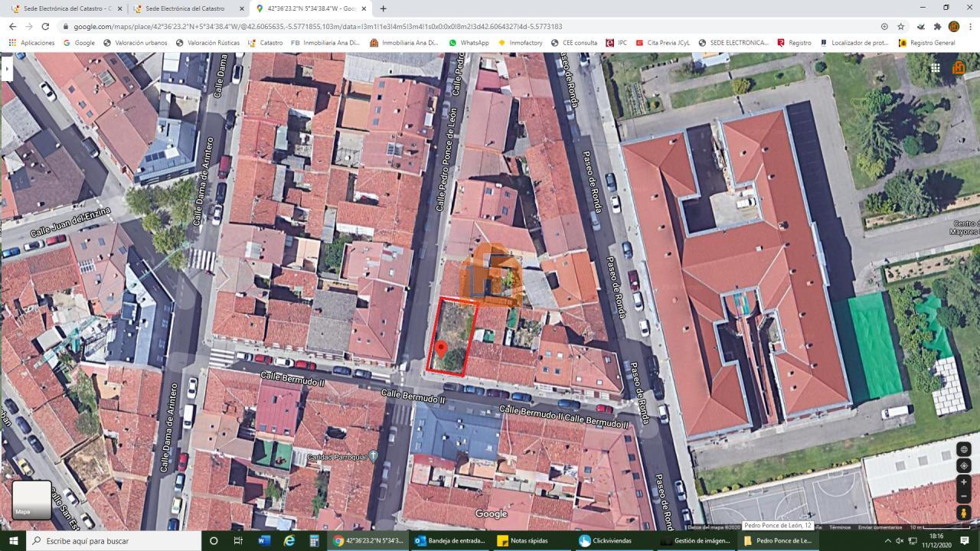This screenshot has height=551, width=980.
Task: Open the Chrome extensions puzzle icon
Action: pos(936,26)
